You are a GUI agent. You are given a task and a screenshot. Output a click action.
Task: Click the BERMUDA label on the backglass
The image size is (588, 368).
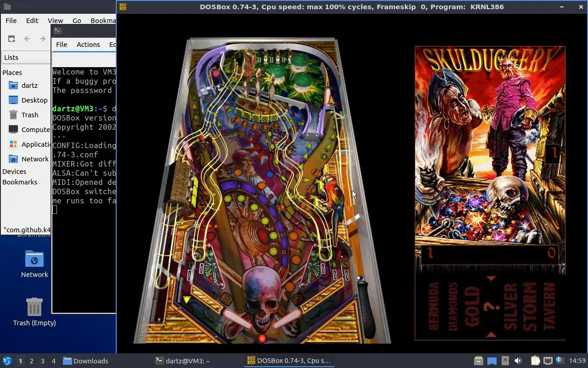point(433,306)
